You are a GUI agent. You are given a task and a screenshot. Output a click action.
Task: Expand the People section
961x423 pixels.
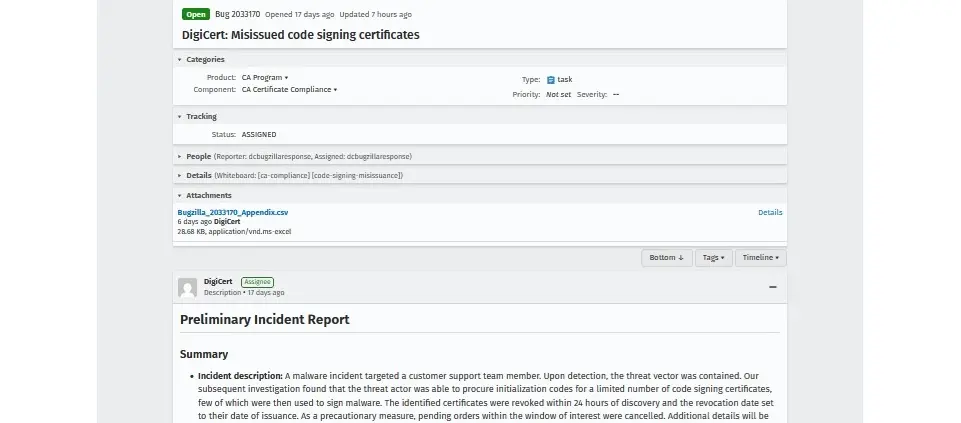pyautogui.click(x=180, y=156)
